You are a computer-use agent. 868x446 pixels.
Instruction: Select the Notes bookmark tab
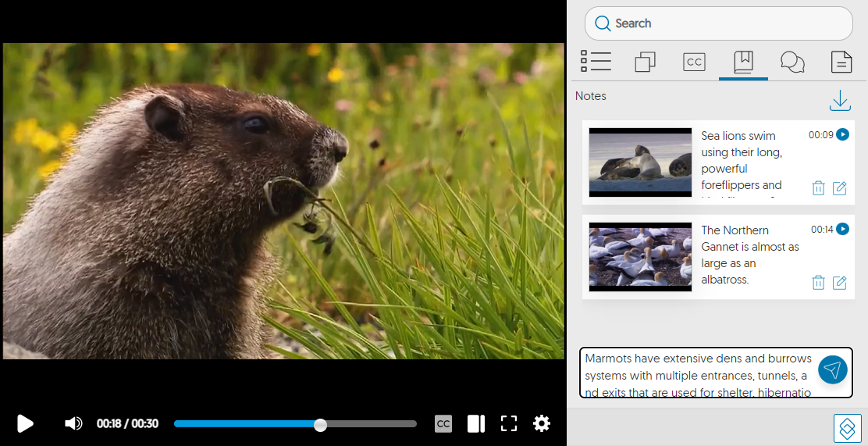(743, 62)
